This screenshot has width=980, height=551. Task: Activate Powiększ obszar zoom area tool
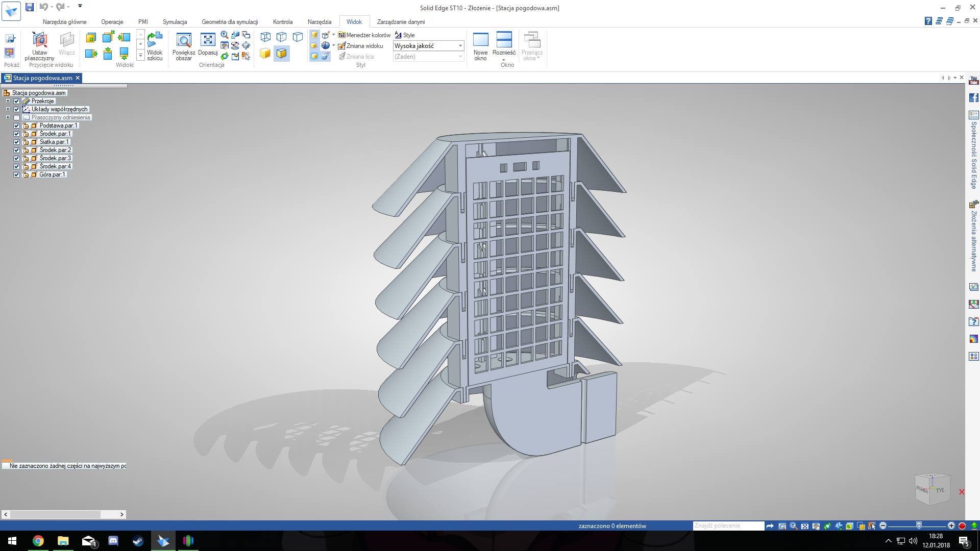click(184, 46)
